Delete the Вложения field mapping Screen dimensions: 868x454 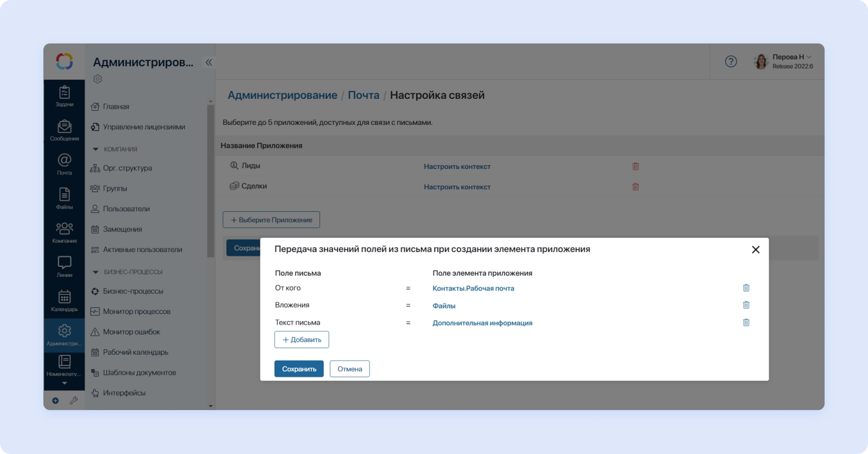(746, 305)
